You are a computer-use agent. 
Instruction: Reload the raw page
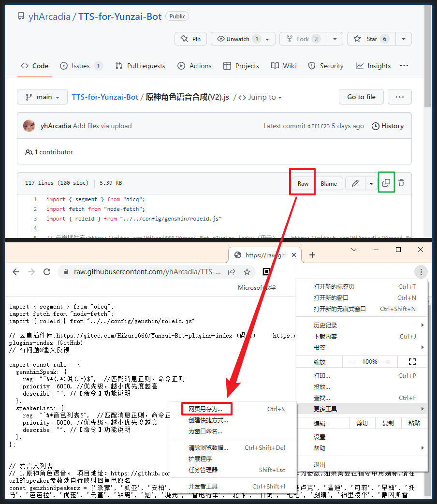[x=47, y=272]
